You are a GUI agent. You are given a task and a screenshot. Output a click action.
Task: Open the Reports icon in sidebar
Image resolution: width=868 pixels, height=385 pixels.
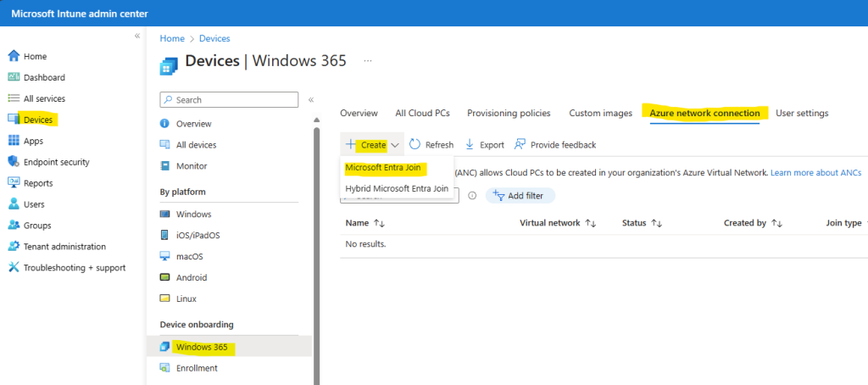tap(14, 183)
